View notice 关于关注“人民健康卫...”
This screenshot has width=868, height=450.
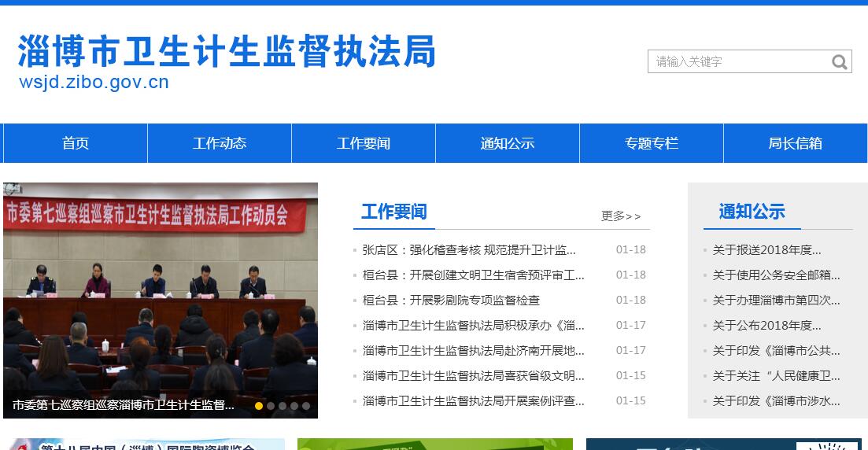tap(776, 376)
